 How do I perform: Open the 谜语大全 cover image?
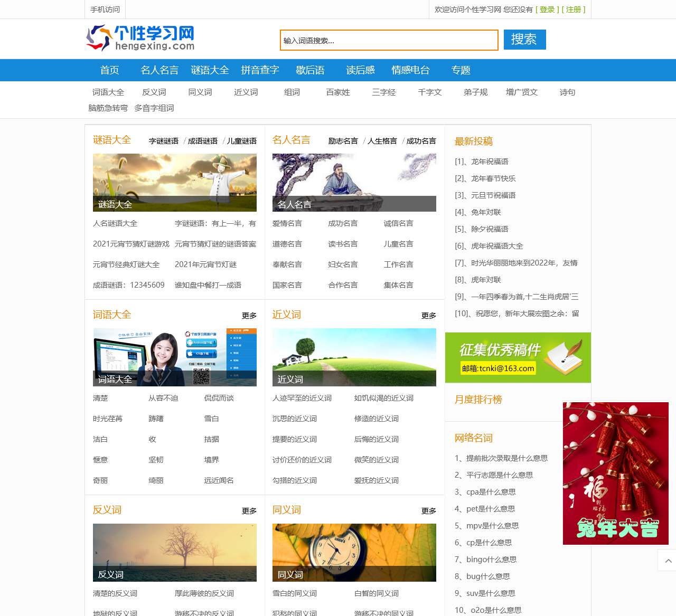click(x=175, y=182)
